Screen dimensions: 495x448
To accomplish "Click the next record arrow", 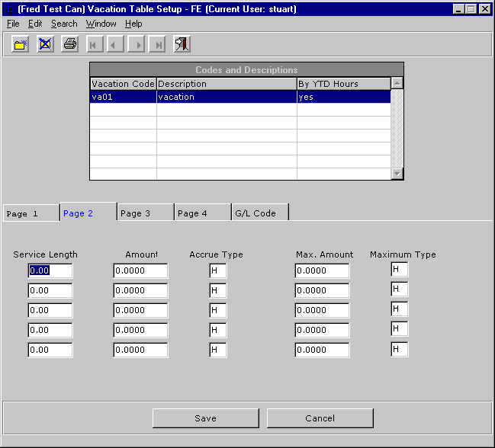I will click(137, 44).
